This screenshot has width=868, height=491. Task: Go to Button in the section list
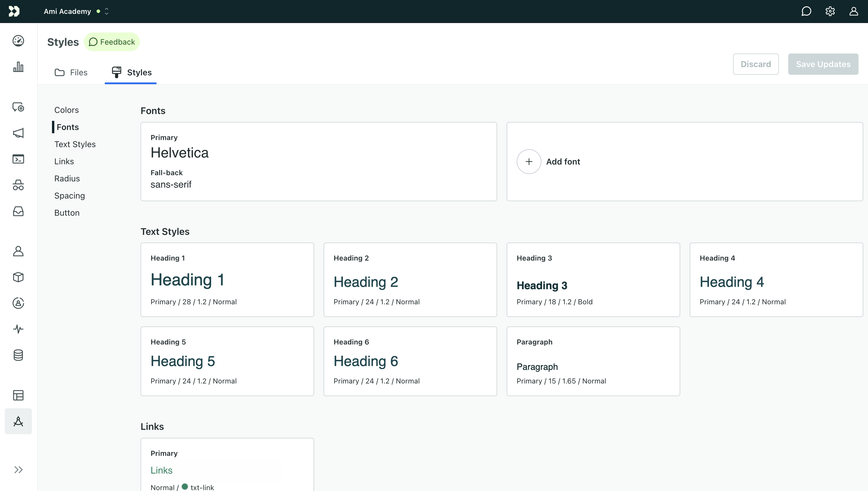click(67, 213)
